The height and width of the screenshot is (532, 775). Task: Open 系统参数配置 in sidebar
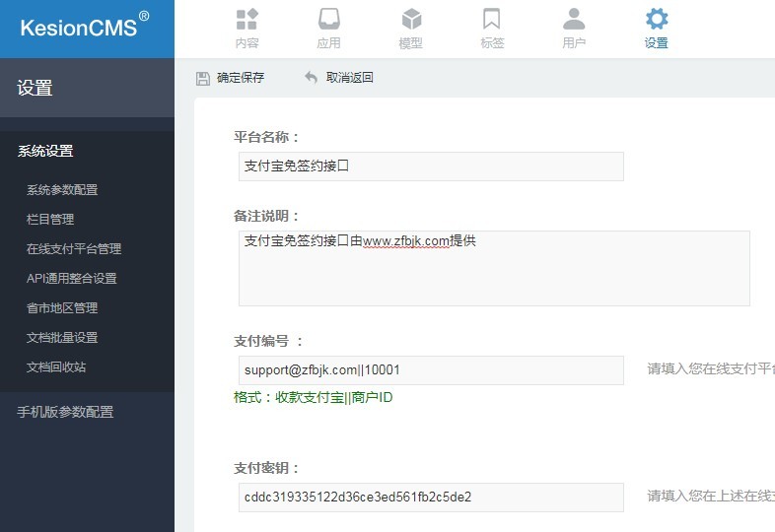click(x=62, y=190)
